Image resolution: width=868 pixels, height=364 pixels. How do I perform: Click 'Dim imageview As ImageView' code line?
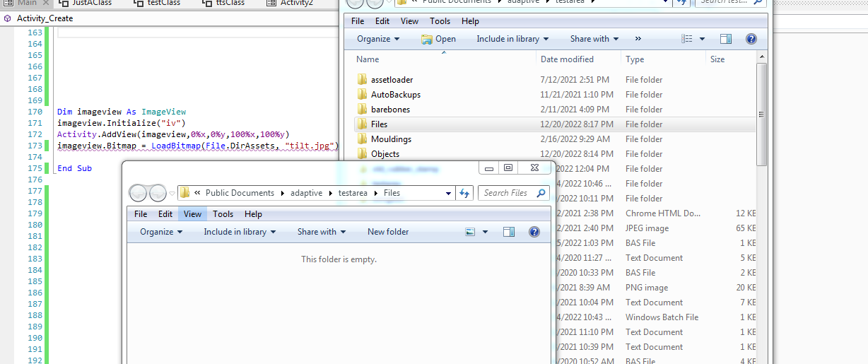pyautogui.click(x=122, y=112)
